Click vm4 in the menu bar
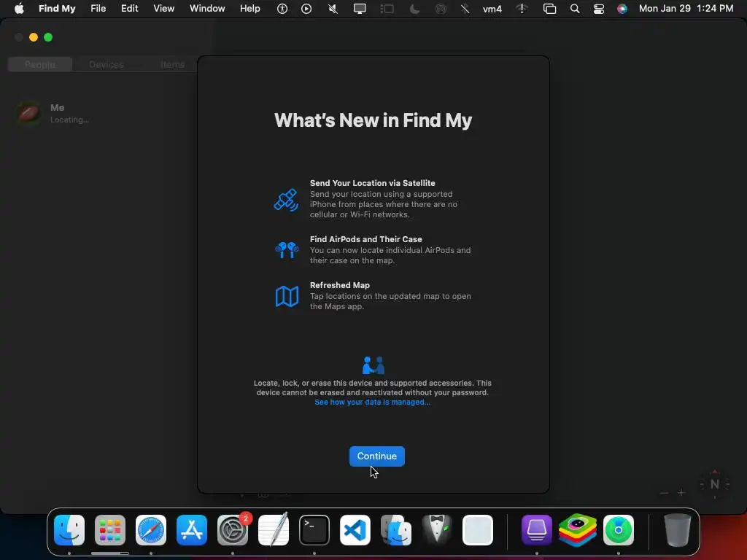Viewport: 747px width, 560px height. pos(492,9)
